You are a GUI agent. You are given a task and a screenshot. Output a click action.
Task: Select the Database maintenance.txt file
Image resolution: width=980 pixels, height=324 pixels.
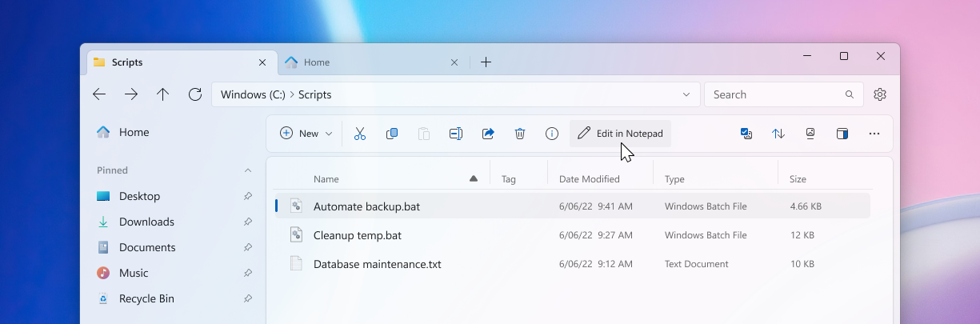377,264
